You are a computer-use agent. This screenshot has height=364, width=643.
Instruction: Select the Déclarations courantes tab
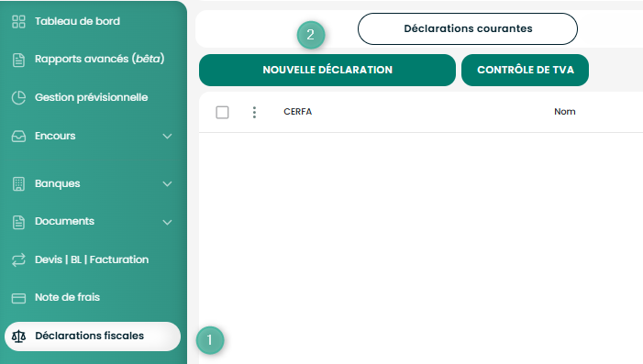[x=468, y=28]
